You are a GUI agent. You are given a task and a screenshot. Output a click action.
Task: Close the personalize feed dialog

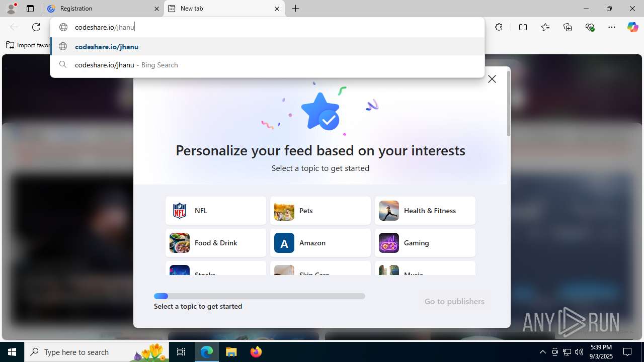(492, 79)
